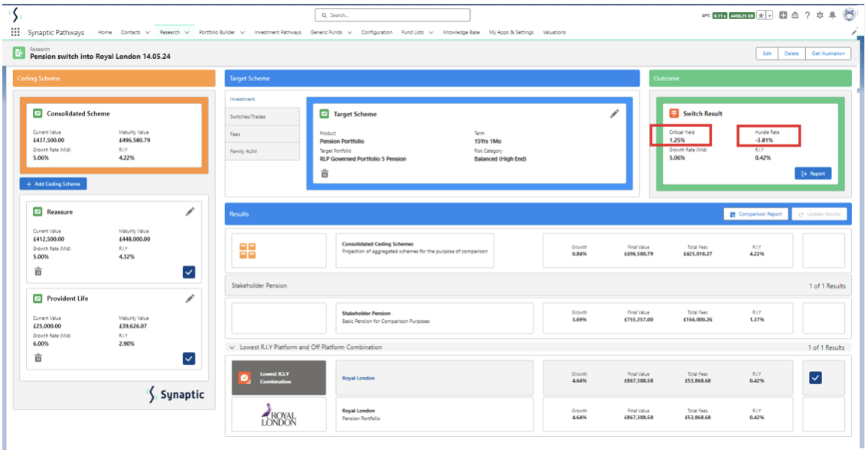Click the green Research record icon beside the title
The image size is (868, 456).
pyautogui.click(x=19, y=53)
